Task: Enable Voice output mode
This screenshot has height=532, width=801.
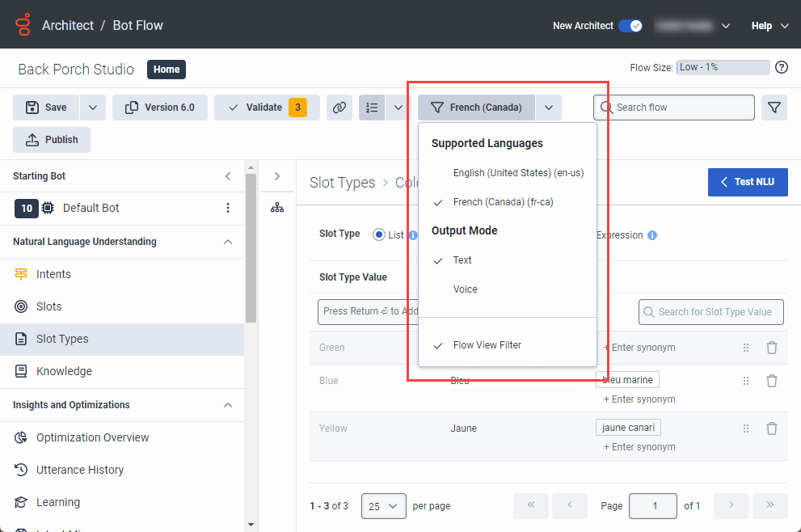Action: (464, 289)
